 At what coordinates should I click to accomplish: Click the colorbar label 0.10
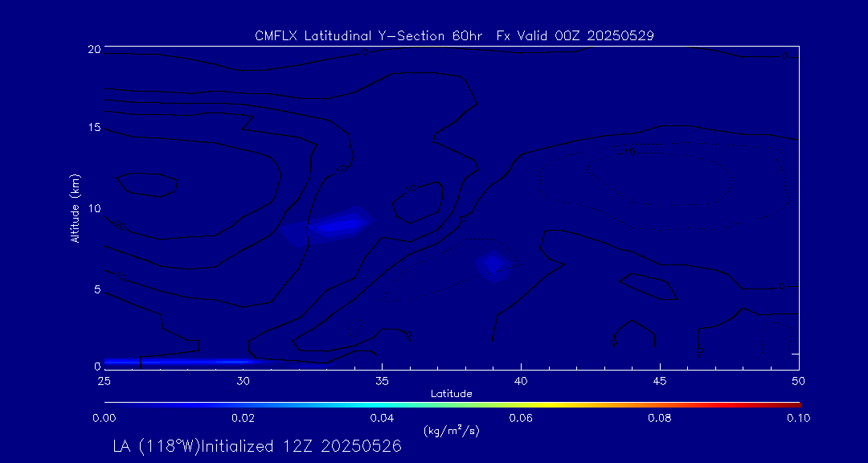pos(799,418)
